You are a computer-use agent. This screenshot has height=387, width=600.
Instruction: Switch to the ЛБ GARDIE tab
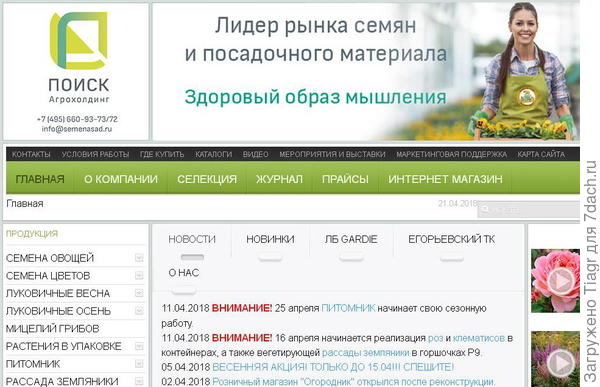[x=351, y=240]
